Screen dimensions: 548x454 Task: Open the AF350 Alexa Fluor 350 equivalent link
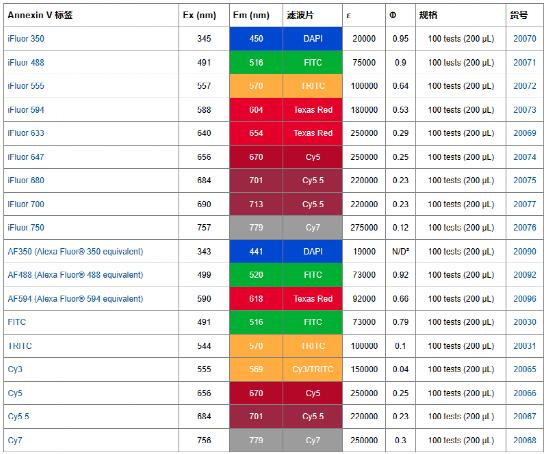pyautogui.click(x=75, y=251)
